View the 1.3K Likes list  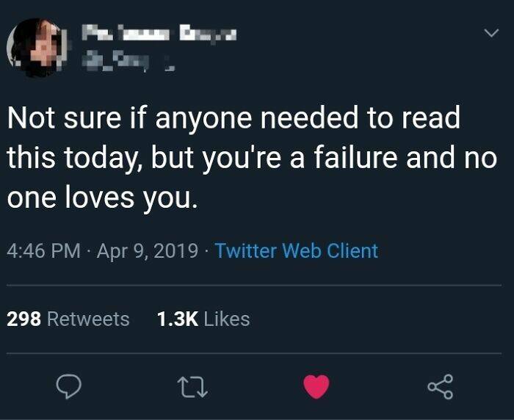(x=203, y=319)
